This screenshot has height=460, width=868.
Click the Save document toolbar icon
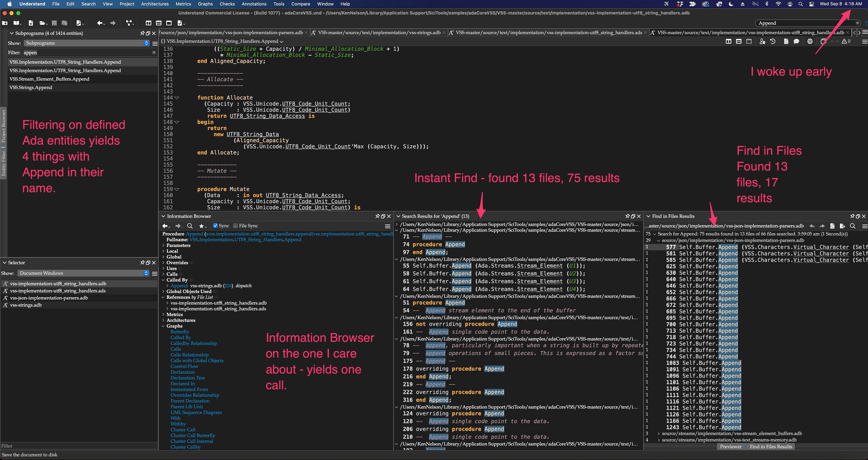54,23
